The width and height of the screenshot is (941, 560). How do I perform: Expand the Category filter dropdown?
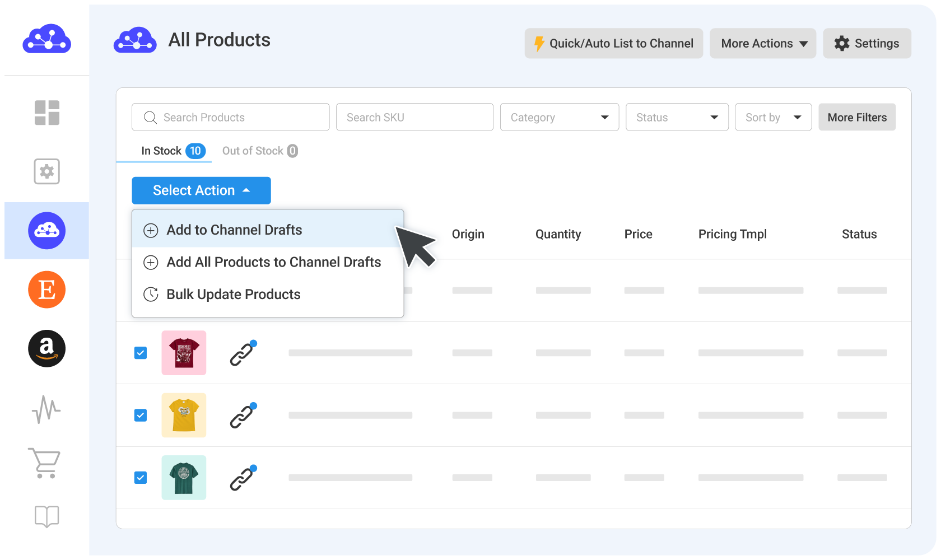(559, 117)
